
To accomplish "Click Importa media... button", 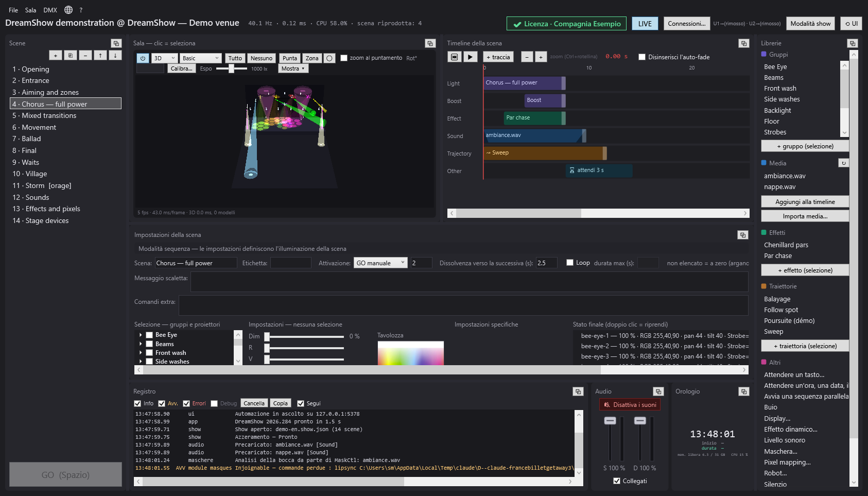I will click(805, 216).
